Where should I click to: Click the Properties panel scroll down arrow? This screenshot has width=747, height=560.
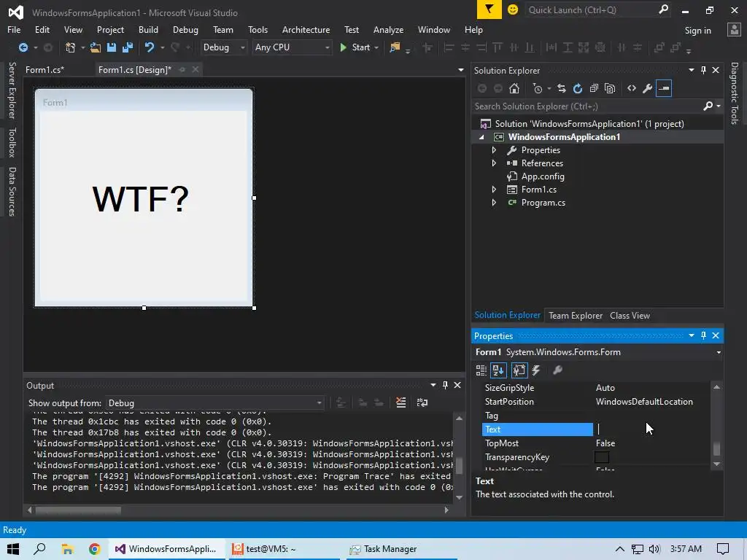click(716, 464)
